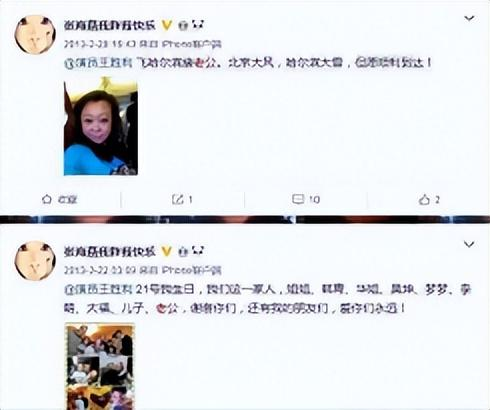Image resolution: width=490 pixels, height=410 pixels.
Task: Expand the chevron menu of the 2013-3-22 post
Action: coord(469,245)
